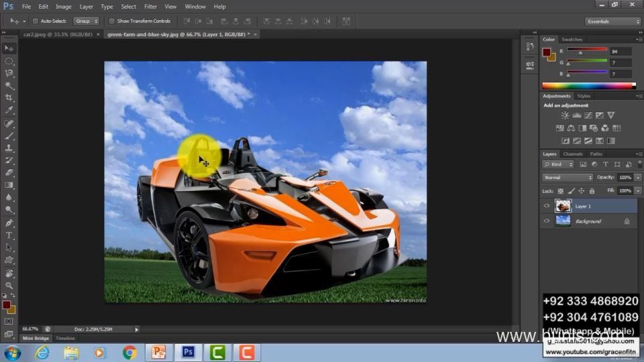Select the Brush tool
The image size is (644, 362).
pos(9,136)
